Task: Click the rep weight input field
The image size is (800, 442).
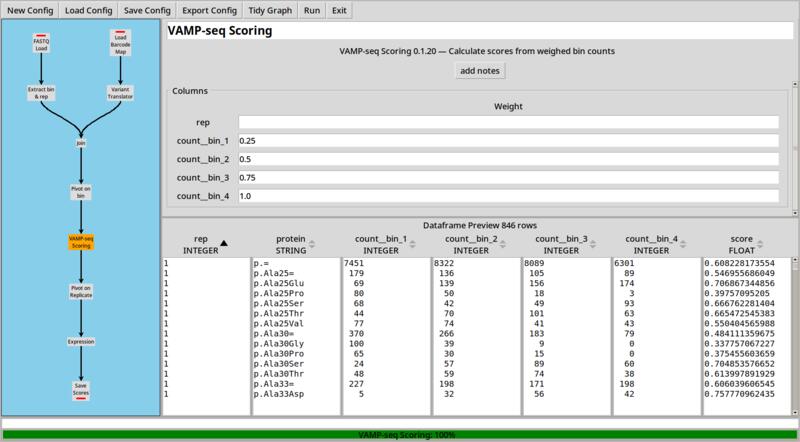Action: pyautogui.click(x=508, y=122)
